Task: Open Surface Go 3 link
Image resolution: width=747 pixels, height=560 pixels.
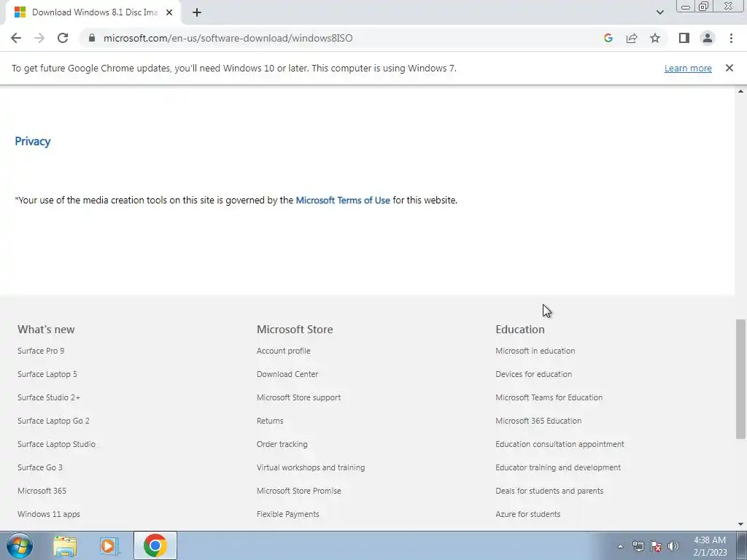Action: coord(40,467)
